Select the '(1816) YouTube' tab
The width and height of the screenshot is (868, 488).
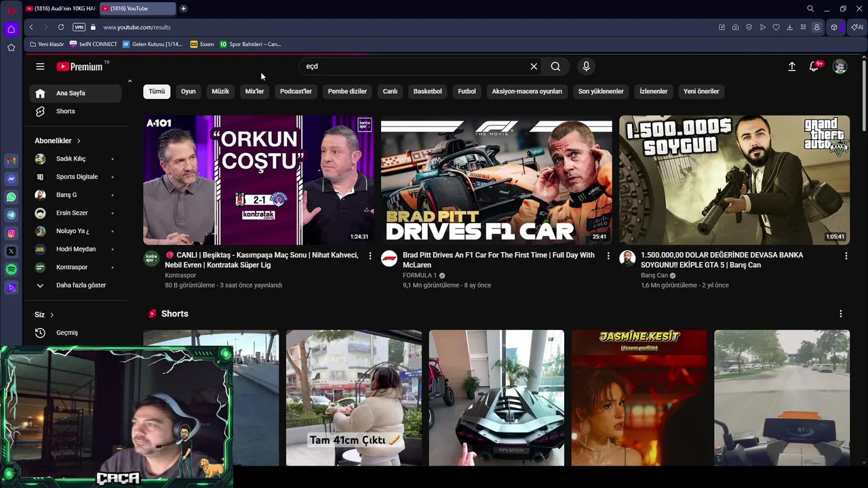coord(138,9)
